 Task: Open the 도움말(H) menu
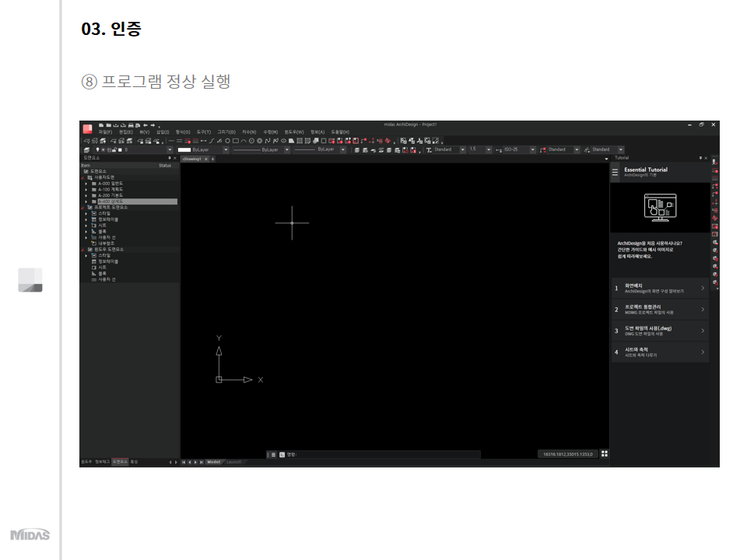coord(340,132)
